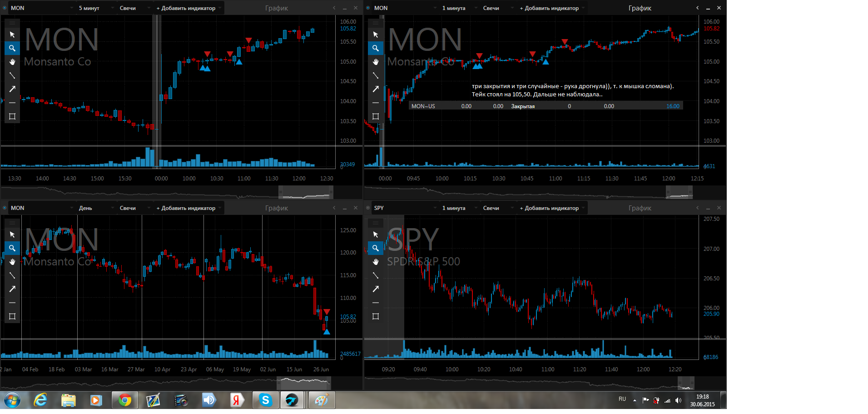868x414 pixels.
Task: Open Skype from taskbar
Action: pos(265,400)
